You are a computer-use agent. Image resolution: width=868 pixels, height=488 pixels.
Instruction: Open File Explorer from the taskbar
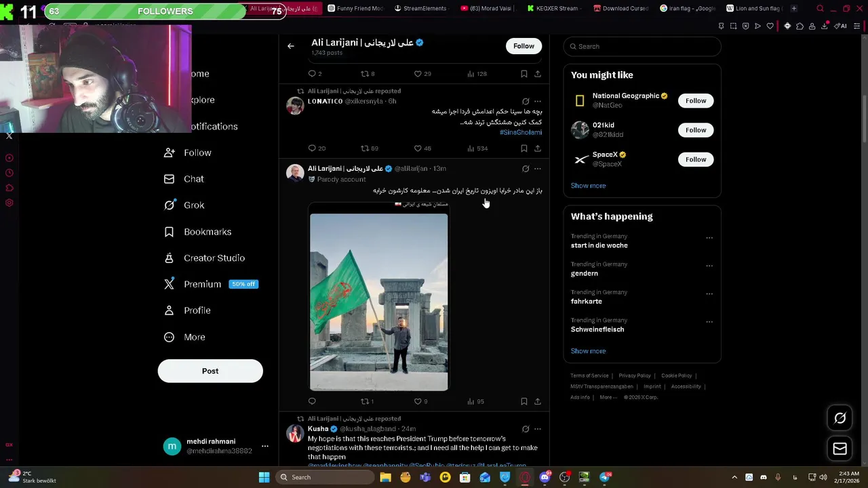385,477
